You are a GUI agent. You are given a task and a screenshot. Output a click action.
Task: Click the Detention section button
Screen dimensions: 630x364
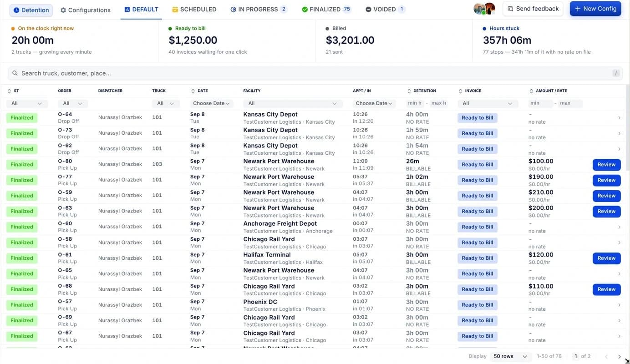(31, 10)
